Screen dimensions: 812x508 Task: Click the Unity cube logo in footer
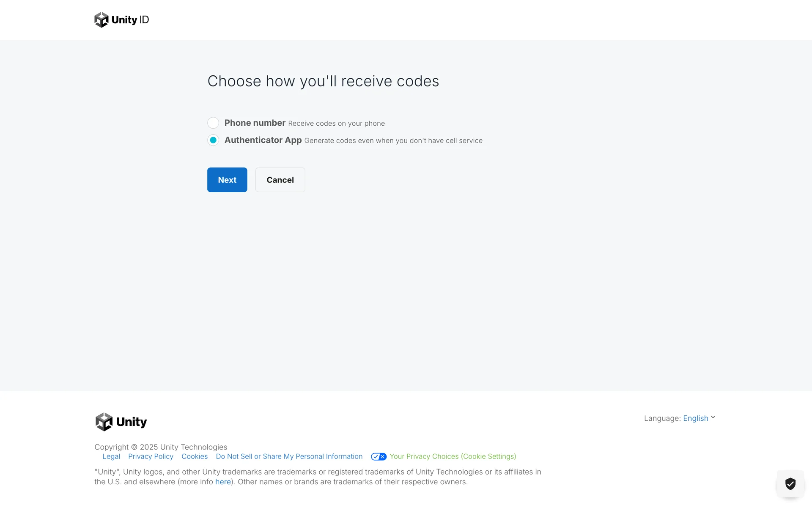104,422
